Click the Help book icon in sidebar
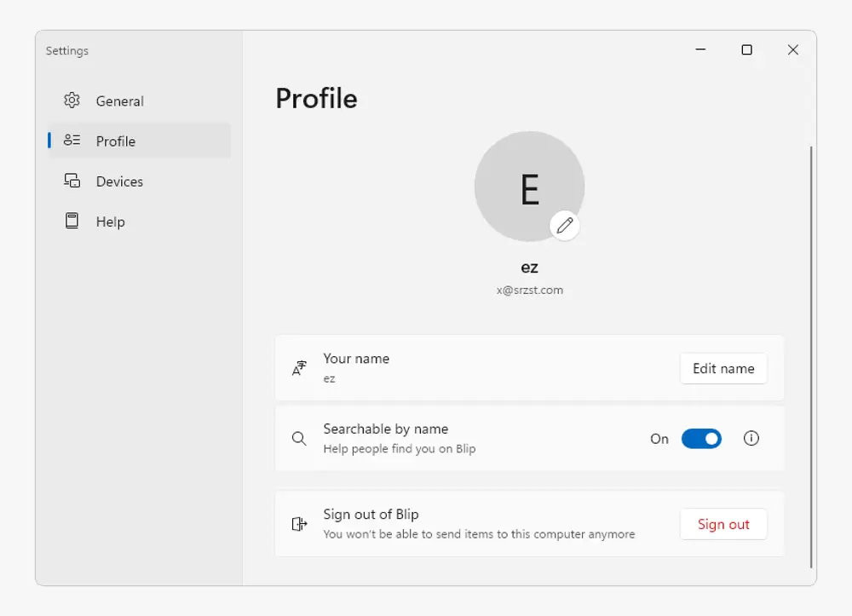 [x=72, y=221]
